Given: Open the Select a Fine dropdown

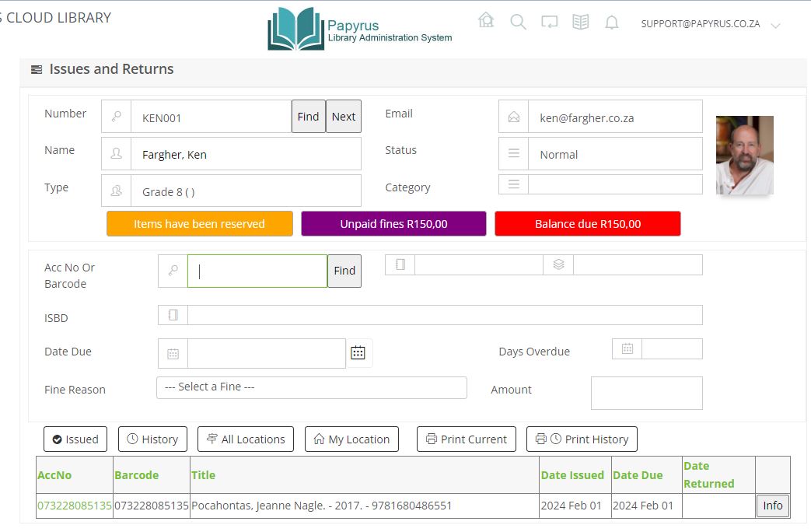Looking at the screenshot, I should click(311, 387).
